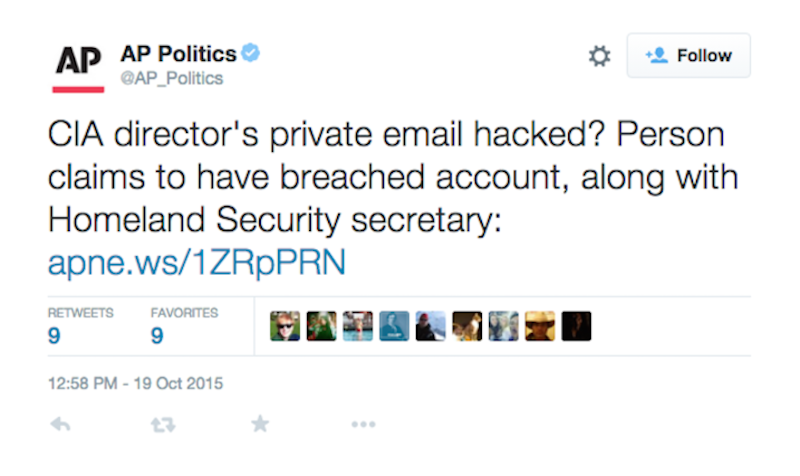Favorite the tweet with the star icon
The height and width of the screenshot is (476, 800).
pyautogui.click(x=260, y=424)
